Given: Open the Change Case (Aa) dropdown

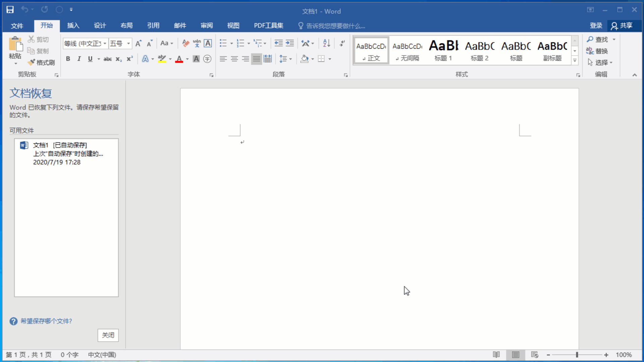Looking at the screenshot, I should 166,43.
